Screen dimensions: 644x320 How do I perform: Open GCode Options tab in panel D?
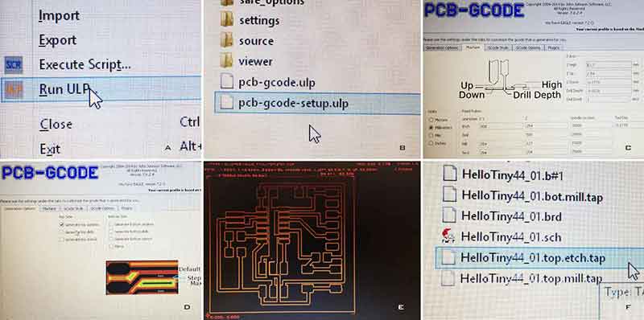pos(102,208)
